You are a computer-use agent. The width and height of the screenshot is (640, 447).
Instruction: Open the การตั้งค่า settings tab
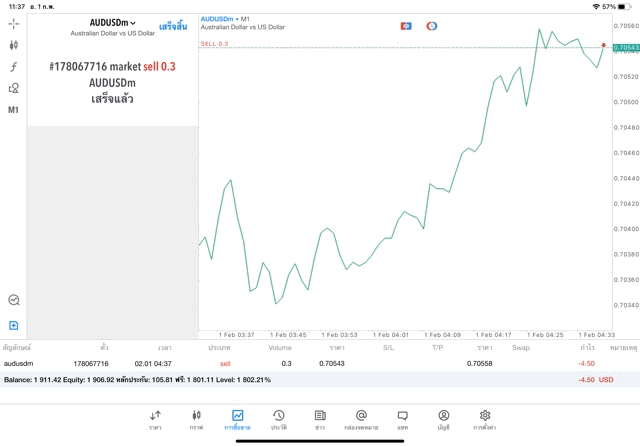(x=485, y=420)
